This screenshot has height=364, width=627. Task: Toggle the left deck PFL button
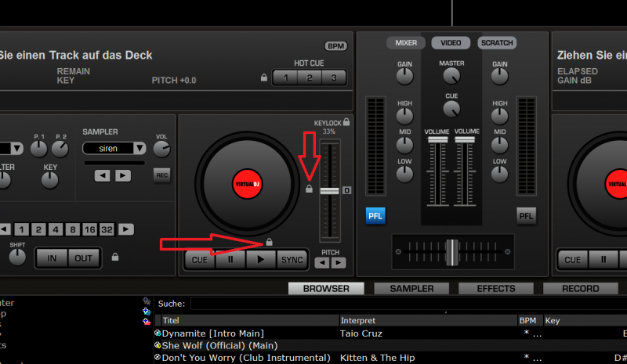(375, 215)
